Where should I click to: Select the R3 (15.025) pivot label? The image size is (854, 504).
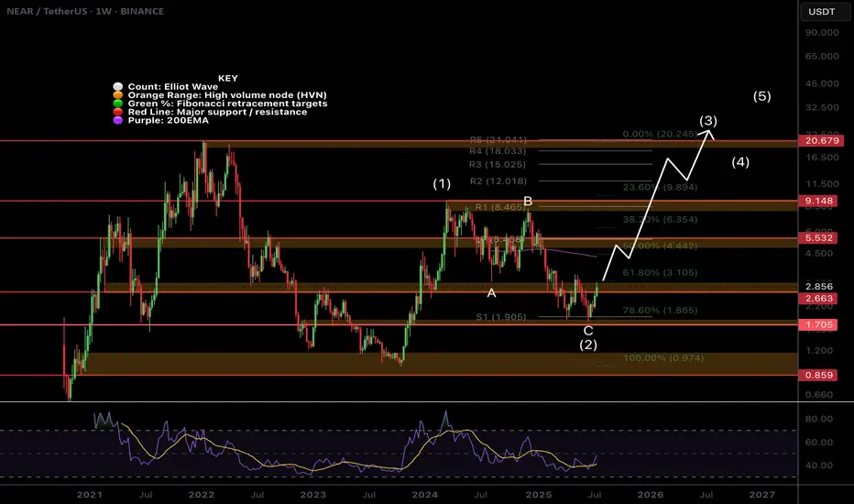pyautogui.click(x=498, y=165)
